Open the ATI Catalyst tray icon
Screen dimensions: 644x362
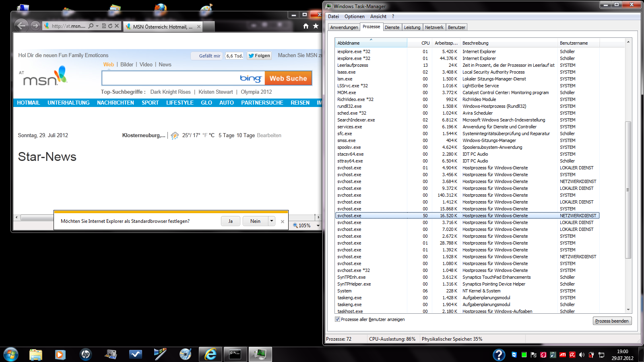tap(563, 355)
